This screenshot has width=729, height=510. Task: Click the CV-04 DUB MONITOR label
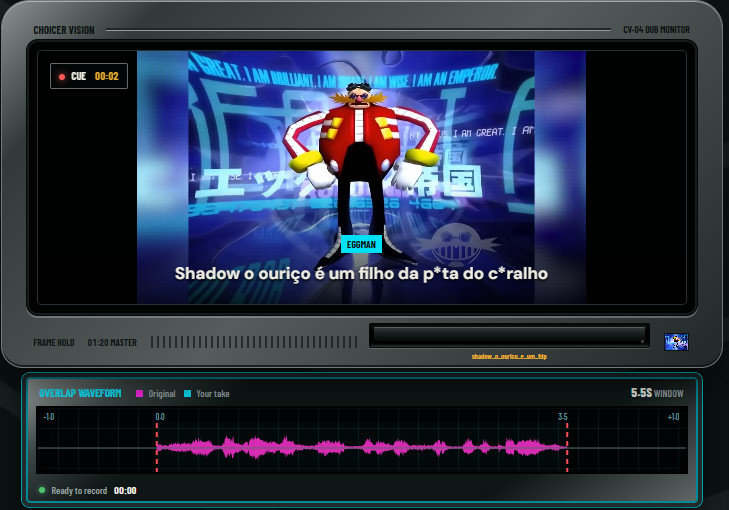point(656,30)
